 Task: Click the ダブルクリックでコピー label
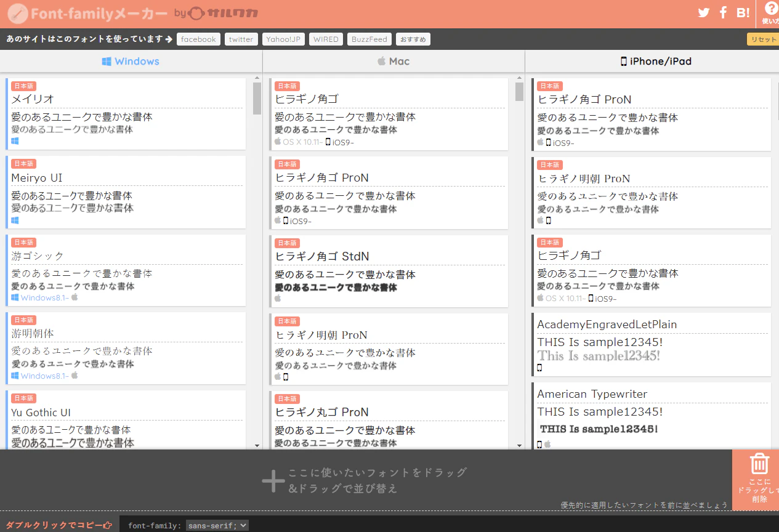[x=54, y=525]
